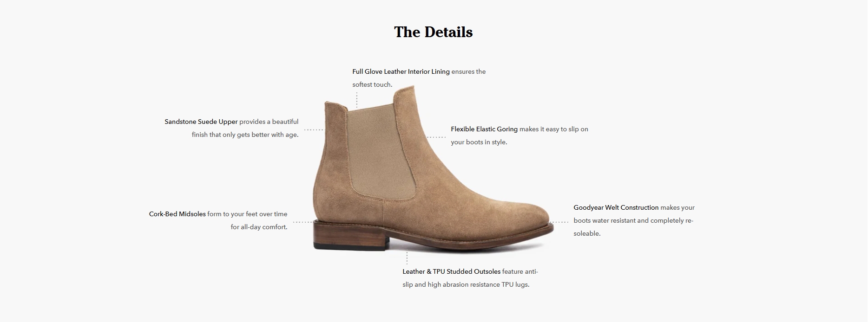
Task: Click the Cork-Bed Midsoles title
Action: (177, 214)
